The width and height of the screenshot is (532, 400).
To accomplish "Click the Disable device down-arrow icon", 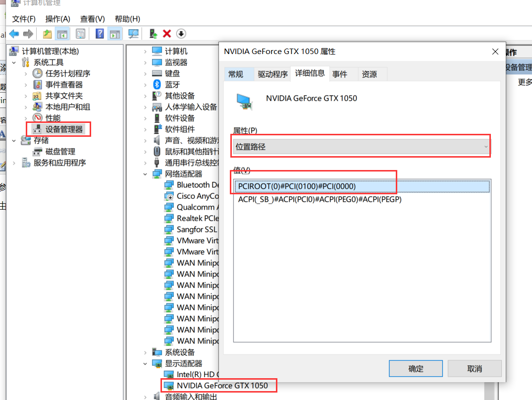I will click(181, 34).
